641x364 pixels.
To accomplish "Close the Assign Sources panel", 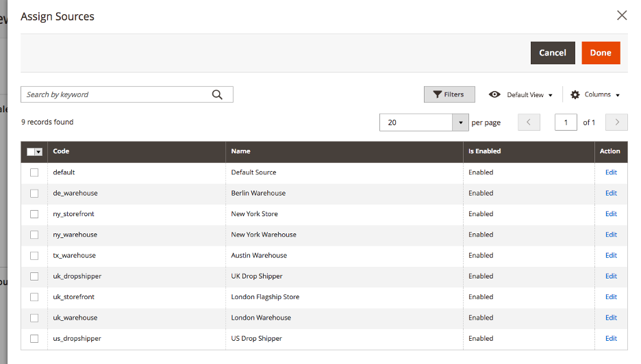I will click(x=622, y=16).
